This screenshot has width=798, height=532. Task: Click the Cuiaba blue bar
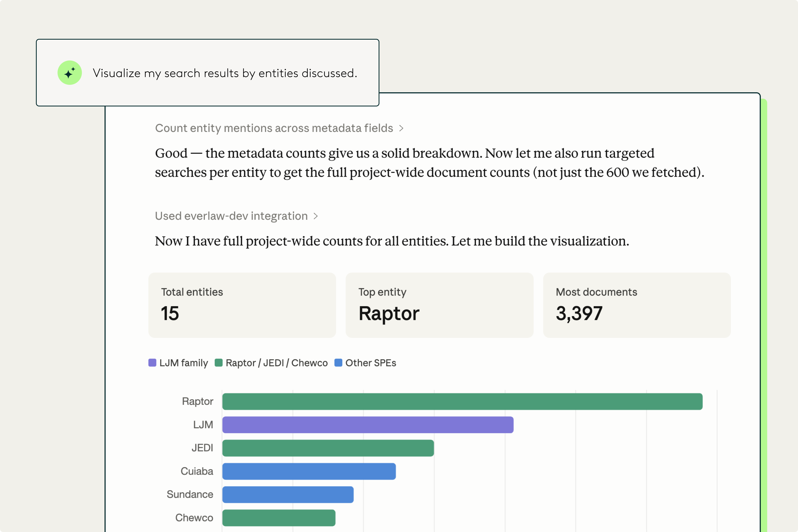point(309,471)
